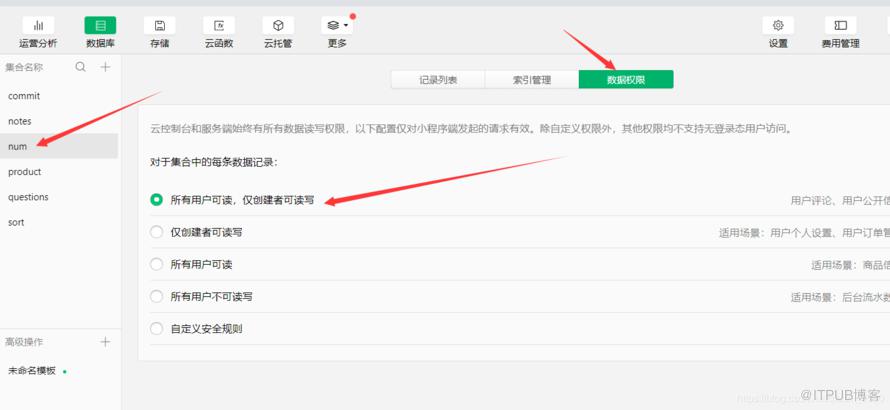Select the product collection
The height and width of the screenshot is (410, 890).
[x=59, y=171]
